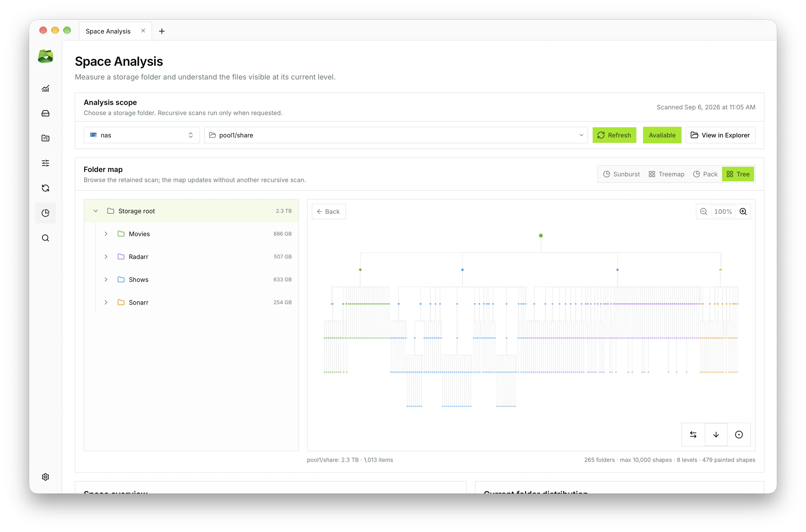Open the sliders configuration sidebar icon
This screenshot has height=532, width=806.
point(45,163)
